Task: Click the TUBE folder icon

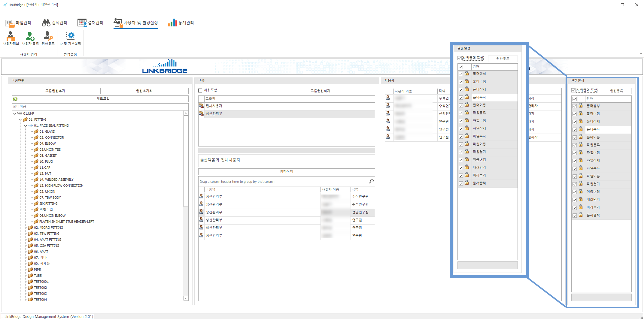Action: click(31, 276)
